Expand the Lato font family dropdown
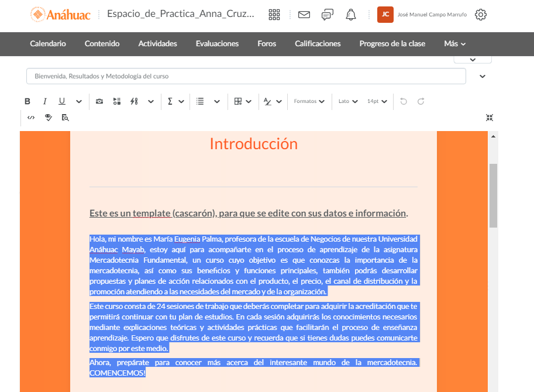Screen dimensions: 534x392 (348, 101)
